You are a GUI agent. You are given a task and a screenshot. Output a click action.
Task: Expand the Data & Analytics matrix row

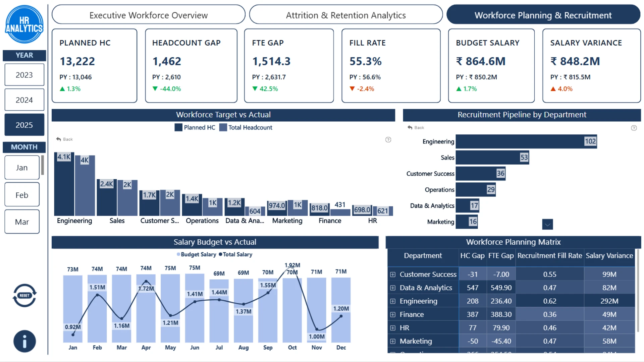pos(393,288)
